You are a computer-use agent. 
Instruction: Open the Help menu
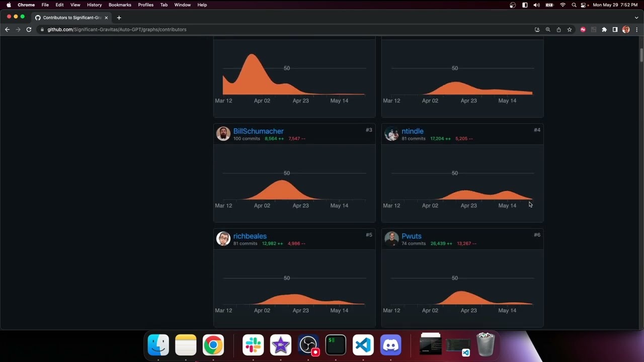click(202, 5)
